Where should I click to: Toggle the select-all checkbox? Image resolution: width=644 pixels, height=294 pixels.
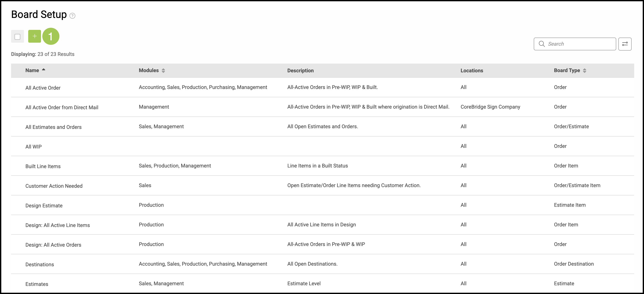18,37
